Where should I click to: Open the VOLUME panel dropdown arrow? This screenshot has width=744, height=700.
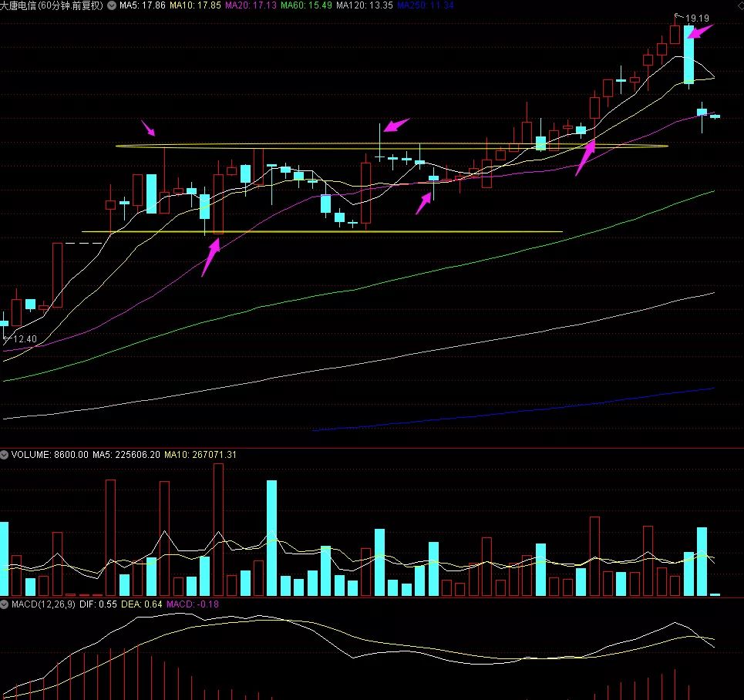(5, 455)
